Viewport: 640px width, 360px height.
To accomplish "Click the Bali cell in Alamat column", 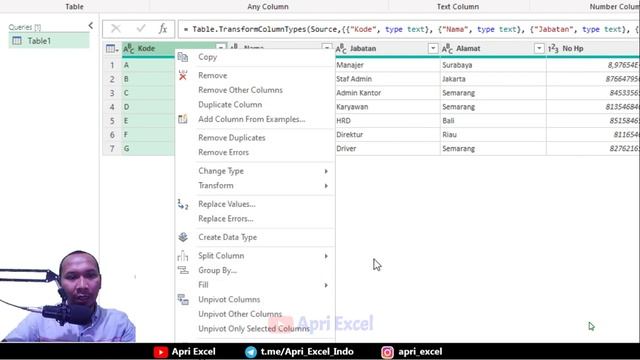I will [x=493, y=120].
